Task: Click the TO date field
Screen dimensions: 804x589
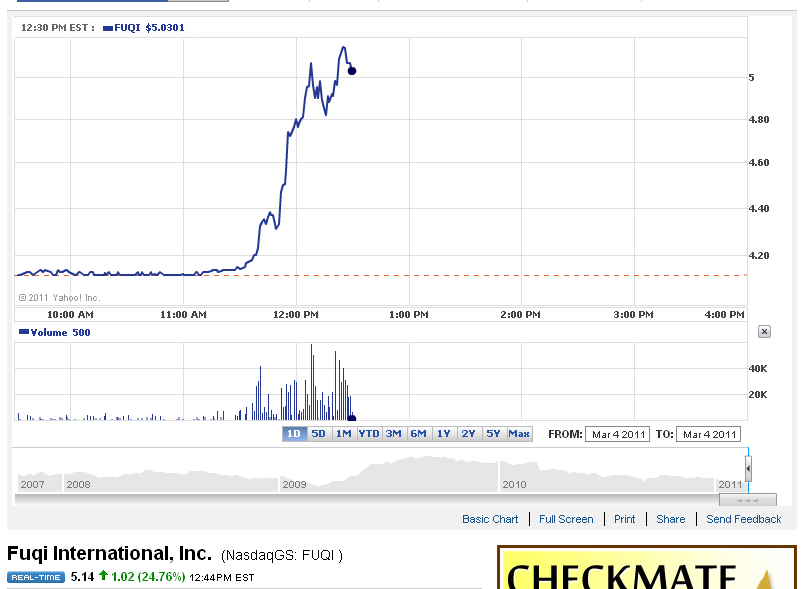Action: pyautogui.click(x=708, y=434)
